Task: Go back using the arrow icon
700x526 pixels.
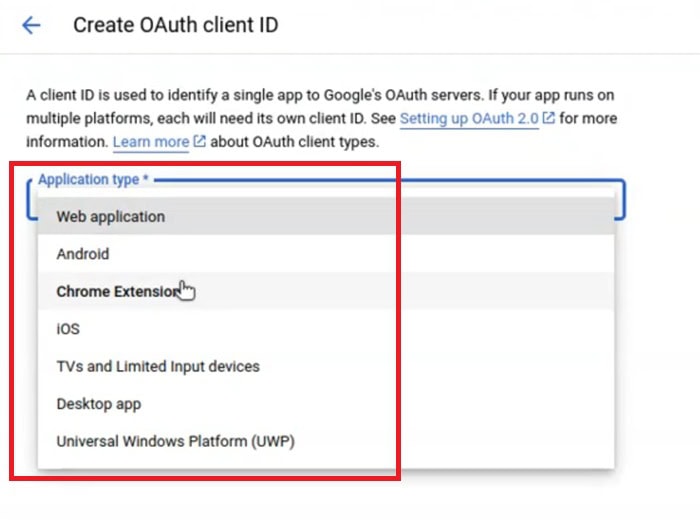Action: click(x=31, y=25)
